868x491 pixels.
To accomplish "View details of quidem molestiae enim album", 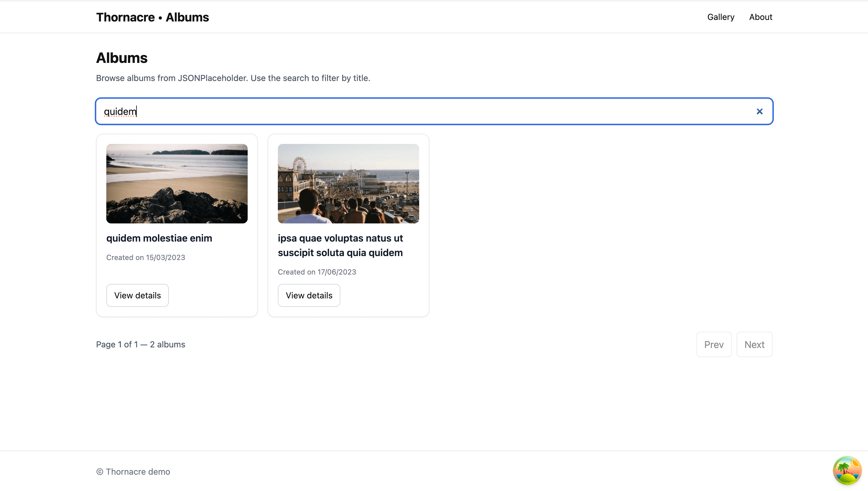I will (x=137, y=295).
